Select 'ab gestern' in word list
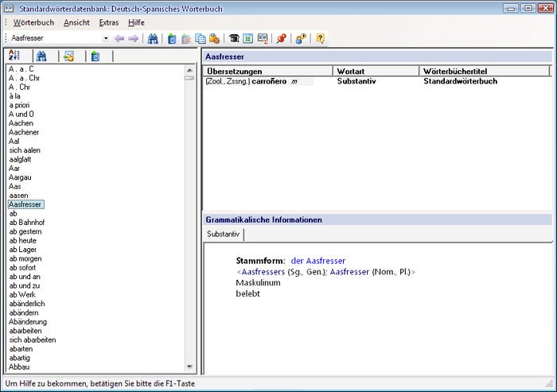 click(25, 231)
